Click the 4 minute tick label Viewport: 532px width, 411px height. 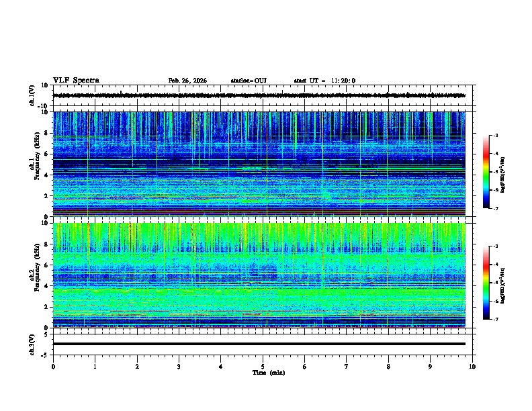click(x=221, y=367)
